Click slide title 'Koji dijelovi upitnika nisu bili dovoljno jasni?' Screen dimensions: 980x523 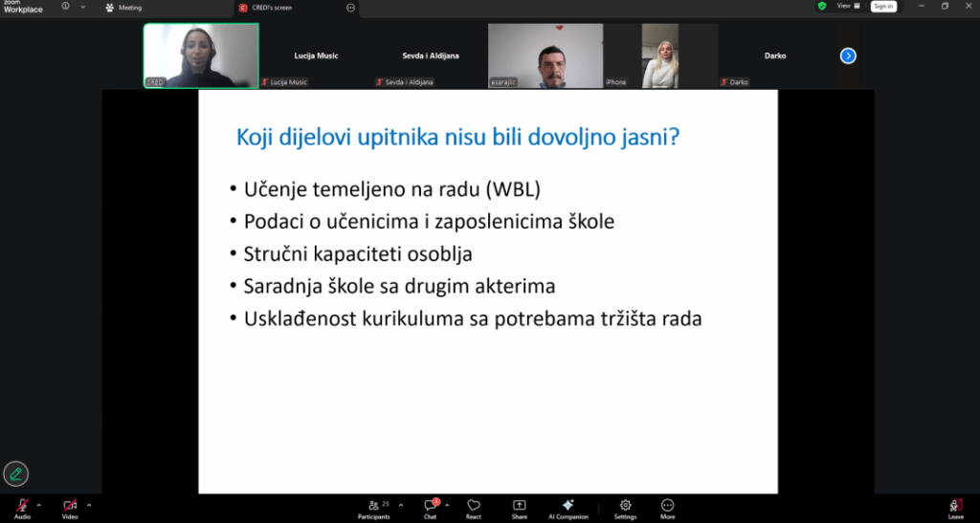point(457,138)
